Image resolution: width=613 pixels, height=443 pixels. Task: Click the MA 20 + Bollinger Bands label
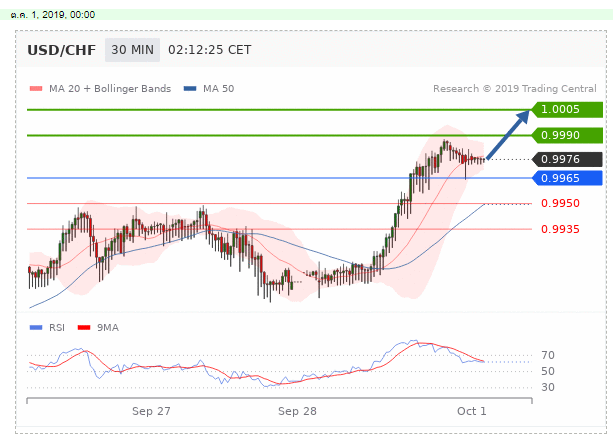coord(110,89)
